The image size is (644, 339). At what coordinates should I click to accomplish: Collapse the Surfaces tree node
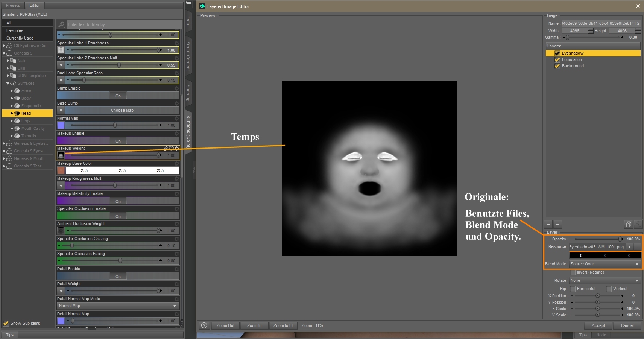click(8, 83)
